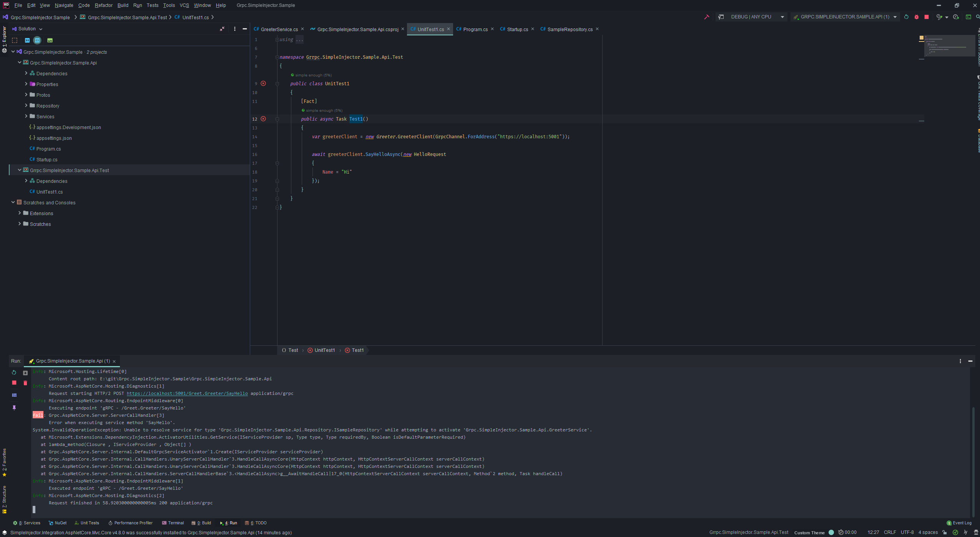This screenshot has width=980, height=537.
Task: Start debugging with the bug icon
Action: 916,17
